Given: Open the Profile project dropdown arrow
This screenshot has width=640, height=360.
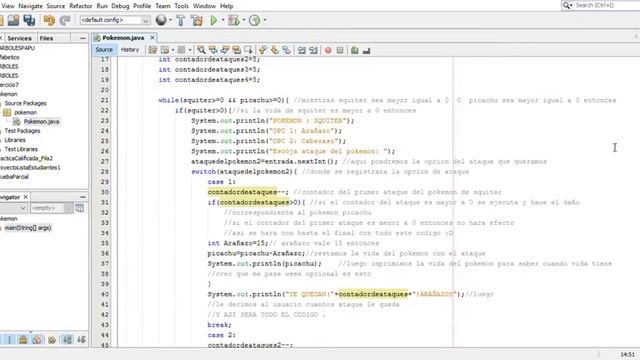Looking at the screenshot, I should (265, 20).
